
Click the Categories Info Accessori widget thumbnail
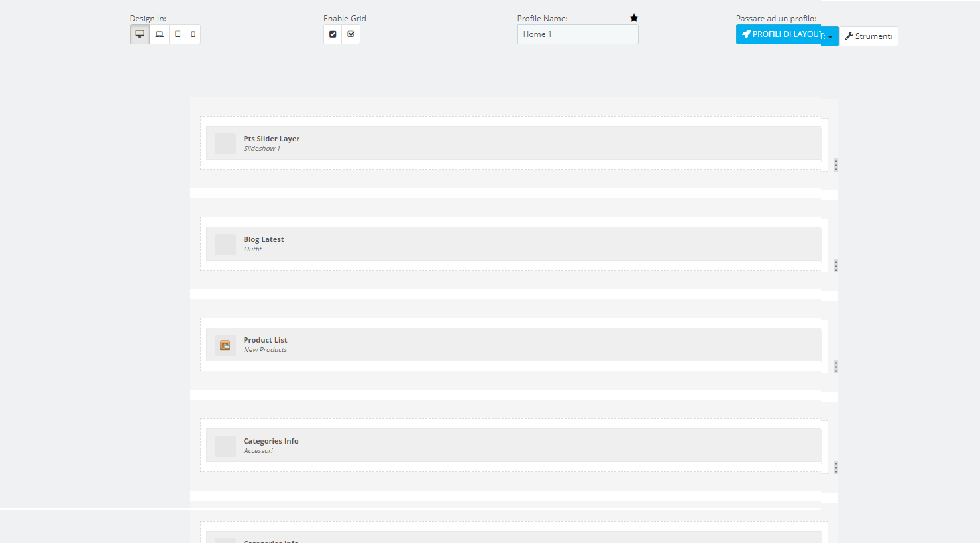pos(225,446)
